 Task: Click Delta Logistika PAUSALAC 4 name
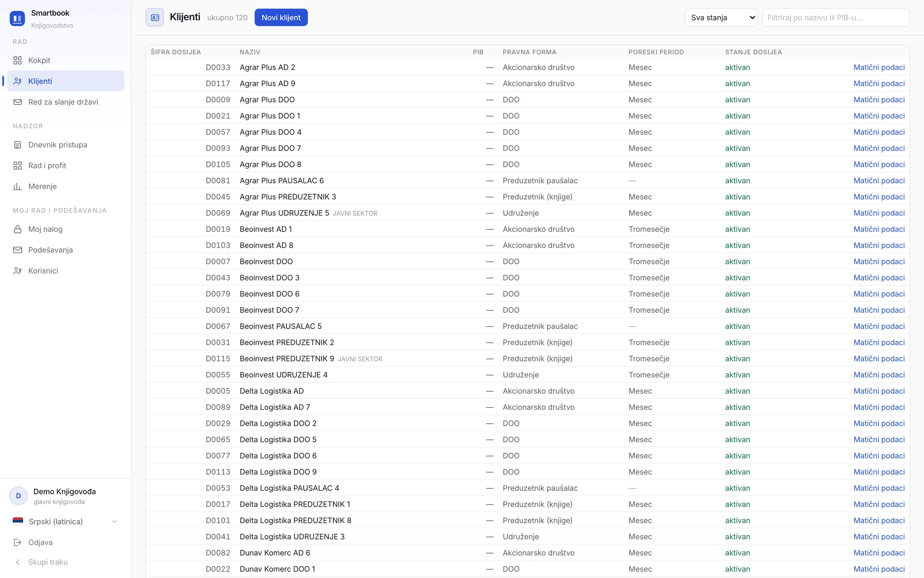click(289, 488)
